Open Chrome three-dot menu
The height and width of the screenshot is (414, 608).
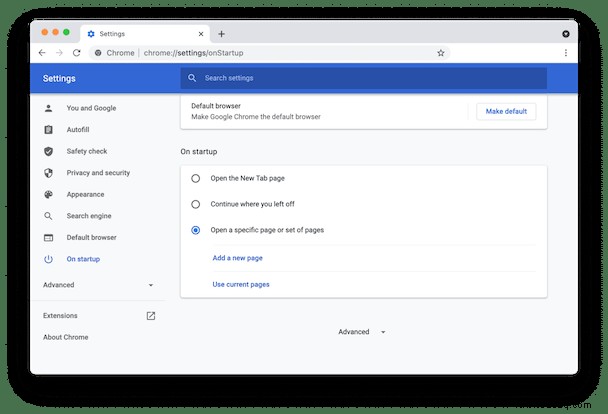[x=566, y=53]
